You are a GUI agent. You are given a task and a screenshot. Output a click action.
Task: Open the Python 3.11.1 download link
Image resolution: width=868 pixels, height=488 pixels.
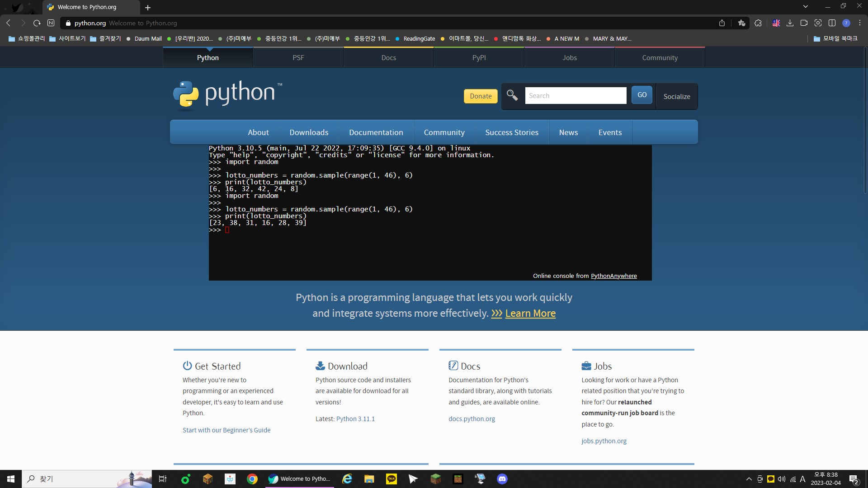(355, 419)
